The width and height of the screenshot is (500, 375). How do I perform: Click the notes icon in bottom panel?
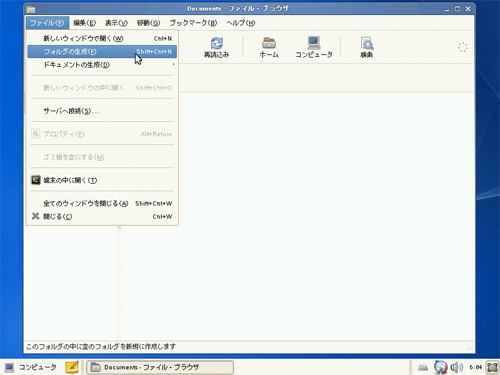[72, 367]
